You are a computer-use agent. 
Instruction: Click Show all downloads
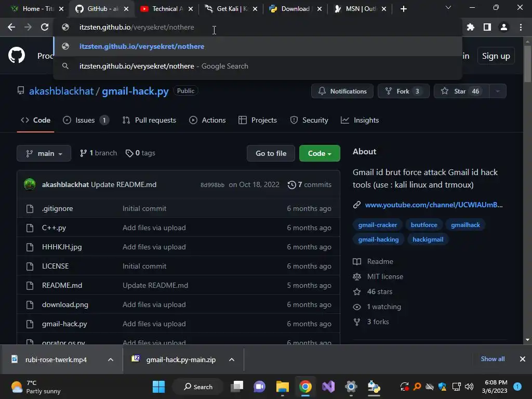(x=493, y=359)
